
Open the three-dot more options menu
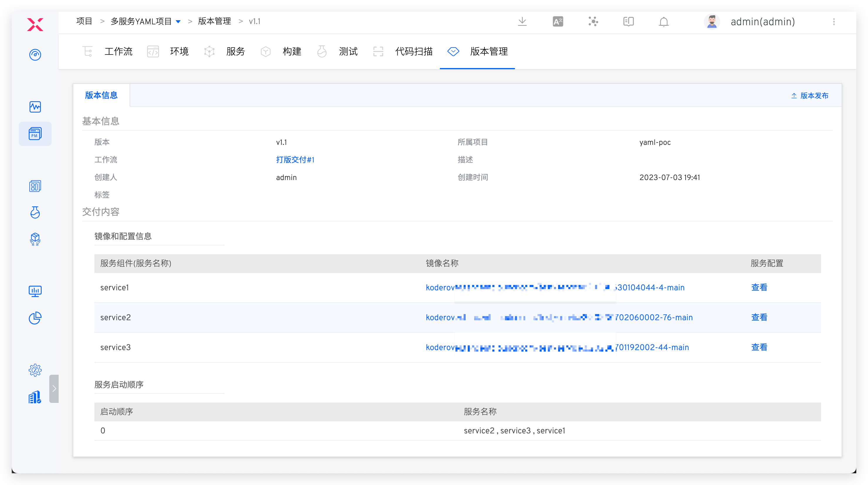click(834, 22)
